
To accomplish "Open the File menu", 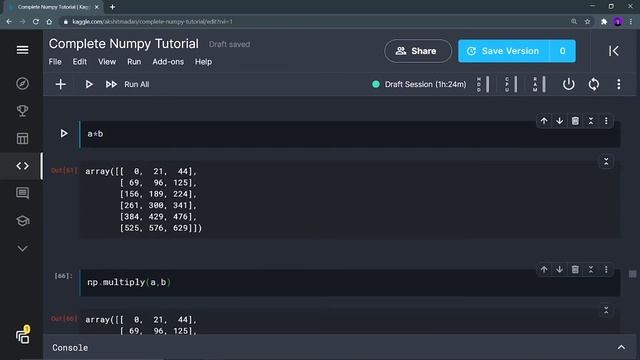I will pos(55,62).
